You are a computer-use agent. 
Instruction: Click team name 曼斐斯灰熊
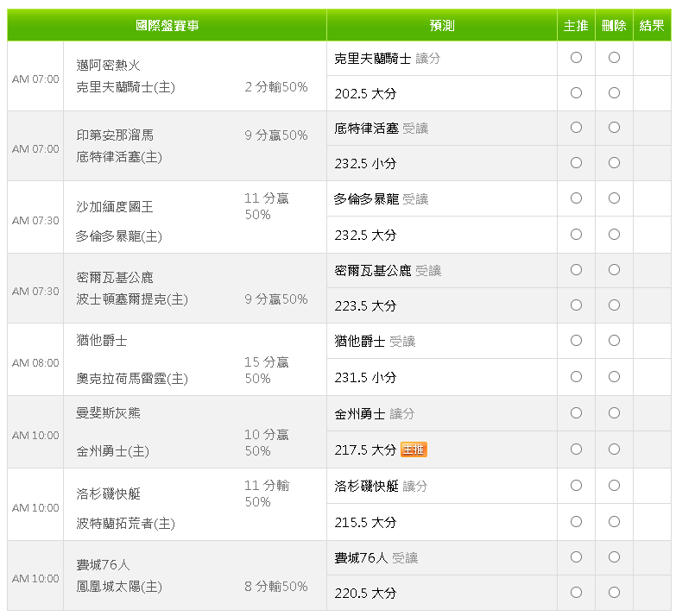[108, 413]
